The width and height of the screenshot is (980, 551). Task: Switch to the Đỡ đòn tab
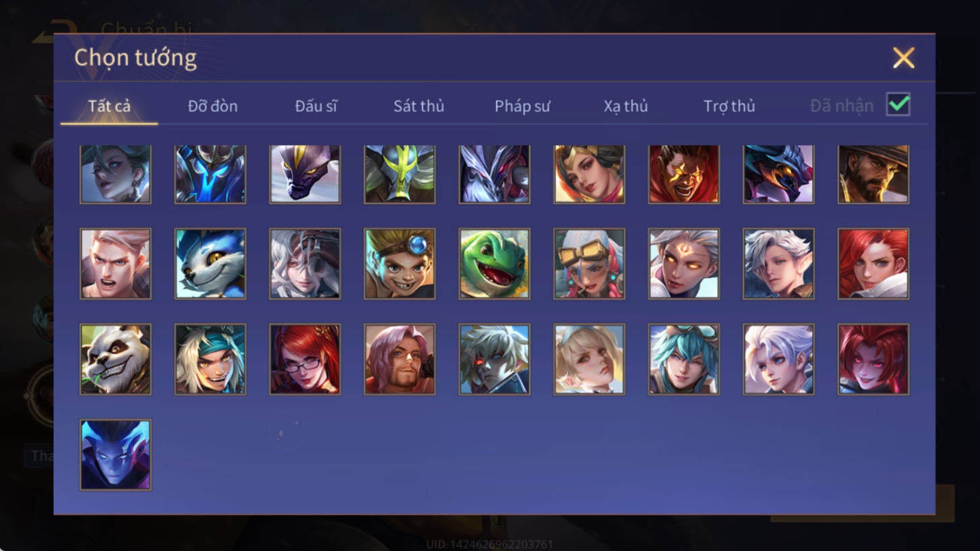pyautogui.click(x=212, y=106)
